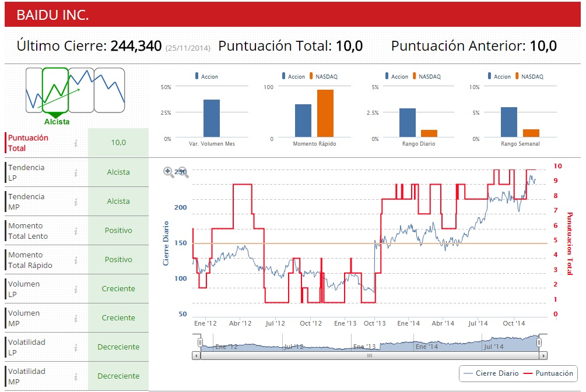Click the Último Cierre value 244,340
The image size is (586, 392).
click(136, 46)
